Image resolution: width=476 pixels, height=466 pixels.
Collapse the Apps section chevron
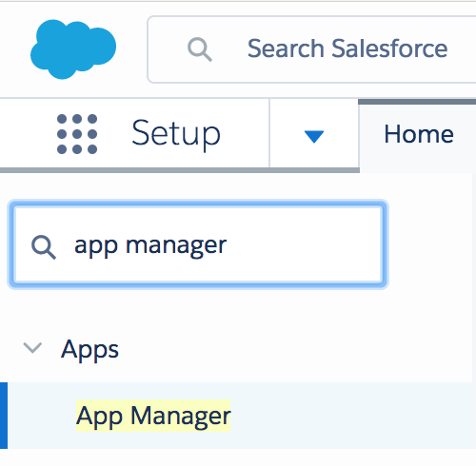32,348
